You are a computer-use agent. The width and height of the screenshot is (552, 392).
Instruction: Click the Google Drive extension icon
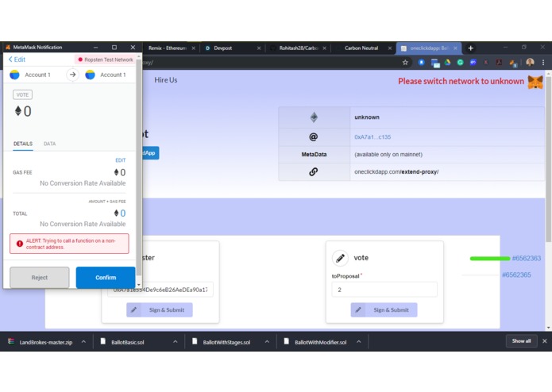[x=447, y=63]
